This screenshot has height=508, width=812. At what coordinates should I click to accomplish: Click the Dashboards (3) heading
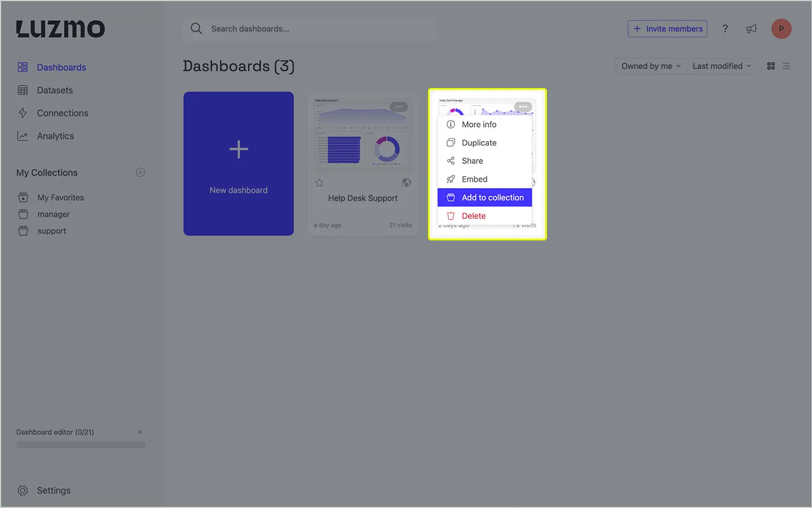click(239, 66)
